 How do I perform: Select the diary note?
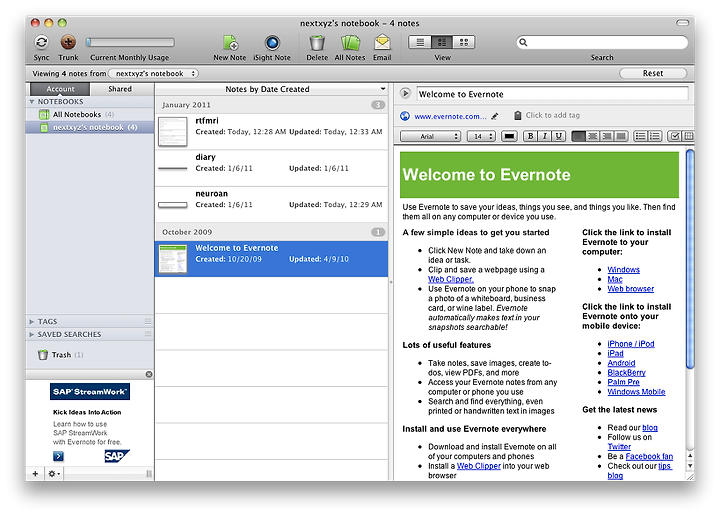coord(272,168)
